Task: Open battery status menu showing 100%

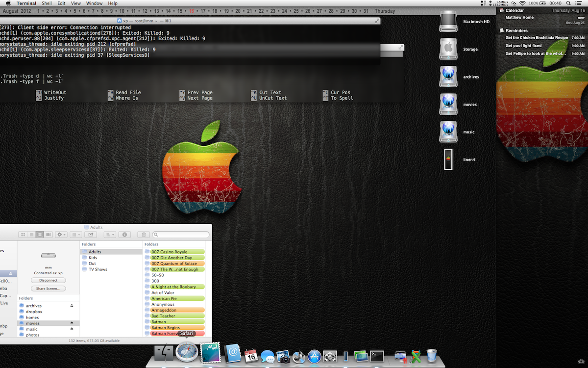Action: pos(539,3)
